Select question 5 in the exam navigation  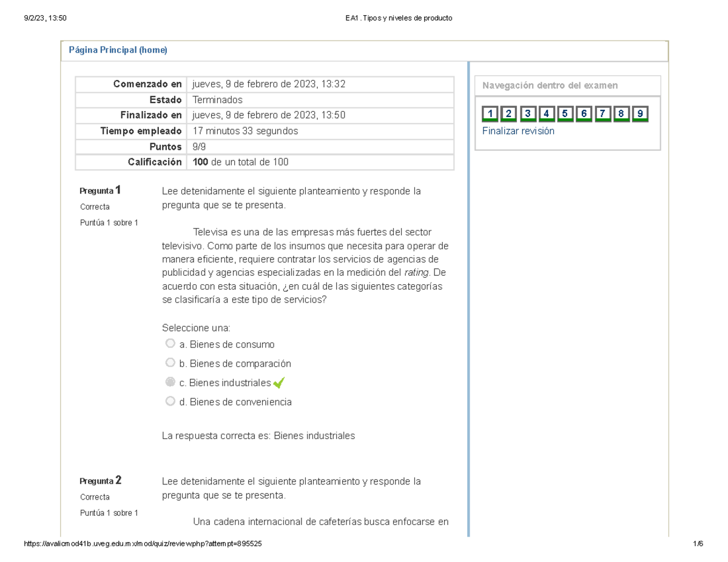565,114
